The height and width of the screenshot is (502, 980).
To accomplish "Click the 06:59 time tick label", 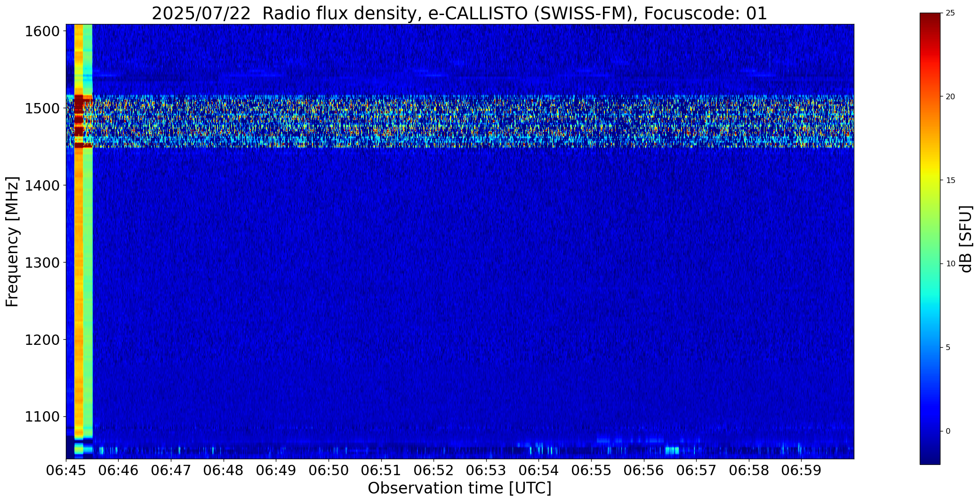I will coord(802,470).
